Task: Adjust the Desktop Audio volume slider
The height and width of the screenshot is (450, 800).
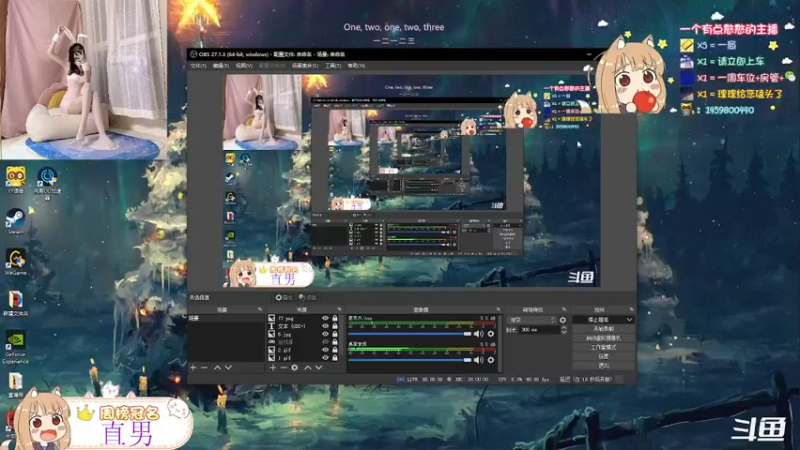Action: point(410,360)
